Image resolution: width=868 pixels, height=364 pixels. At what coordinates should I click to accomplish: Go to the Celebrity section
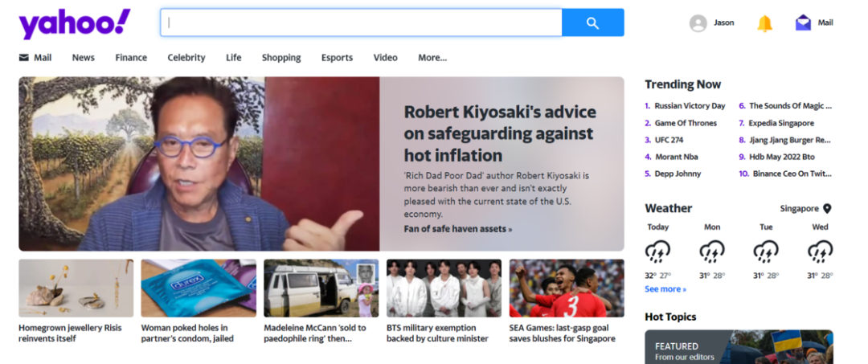[x=186, y=58]
